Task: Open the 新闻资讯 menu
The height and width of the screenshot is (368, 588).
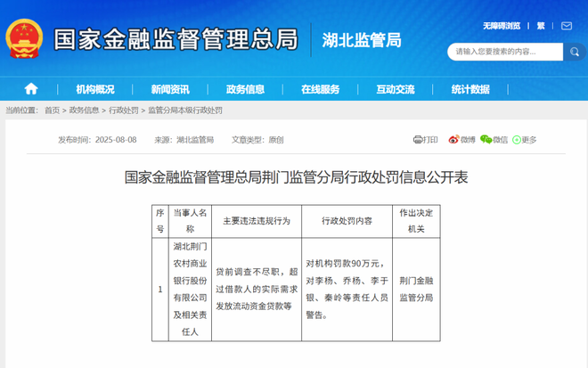Action: 170,89
